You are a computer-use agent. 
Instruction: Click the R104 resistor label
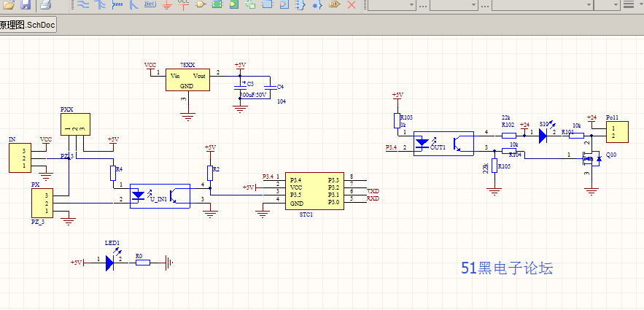(516, 155)
